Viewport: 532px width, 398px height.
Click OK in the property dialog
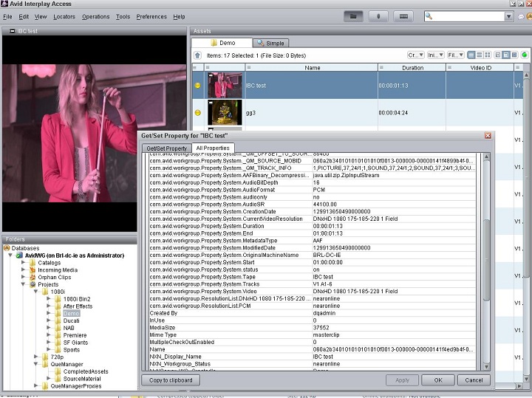coord(438,380)
